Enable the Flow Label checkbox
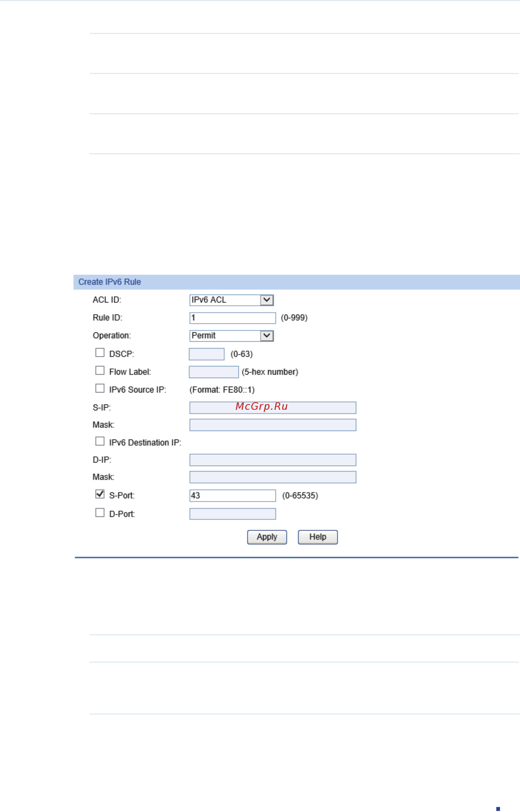This screenshot has height=812, width=520. point(100,370)
